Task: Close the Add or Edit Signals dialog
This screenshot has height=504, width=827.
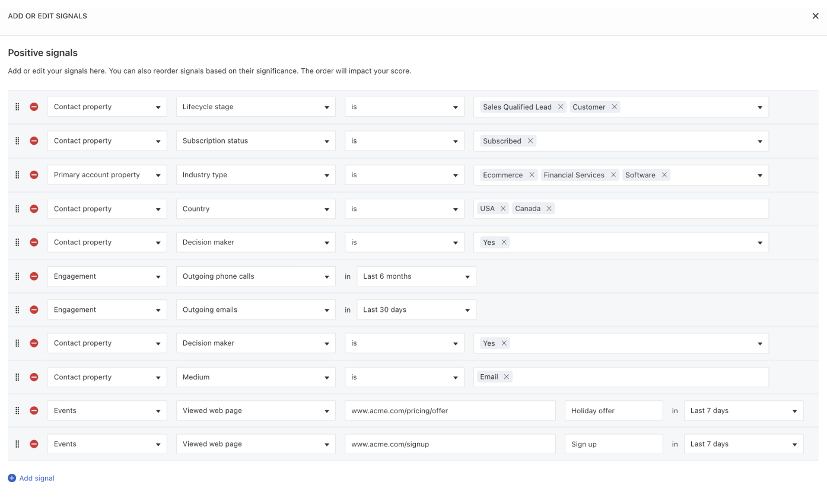Action: coord(815,16)
